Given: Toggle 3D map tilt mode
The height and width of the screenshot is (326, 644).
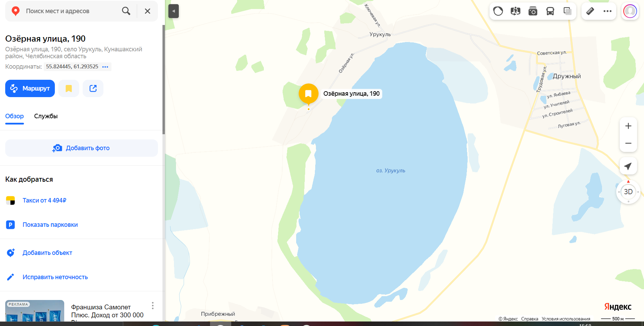Looking at the screenshot, I should point(628,192).
